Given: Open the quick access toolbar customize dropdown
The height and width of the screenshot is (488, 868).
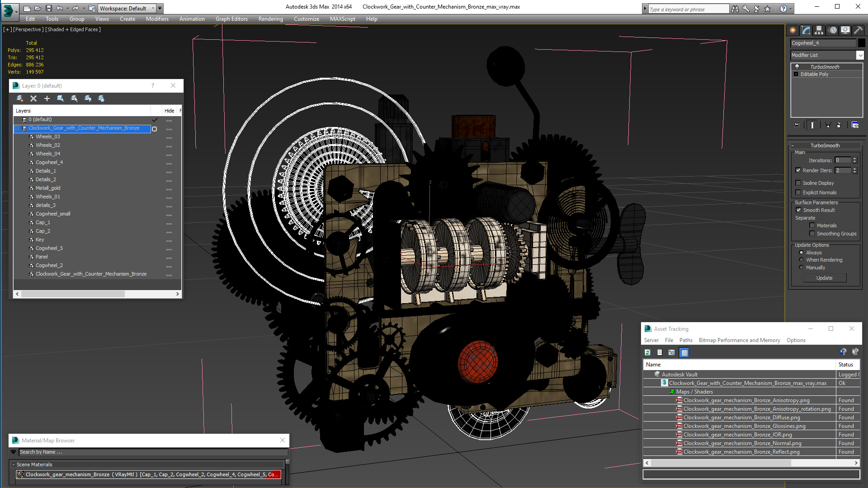Looking at the screenshot, I should 160,8.
